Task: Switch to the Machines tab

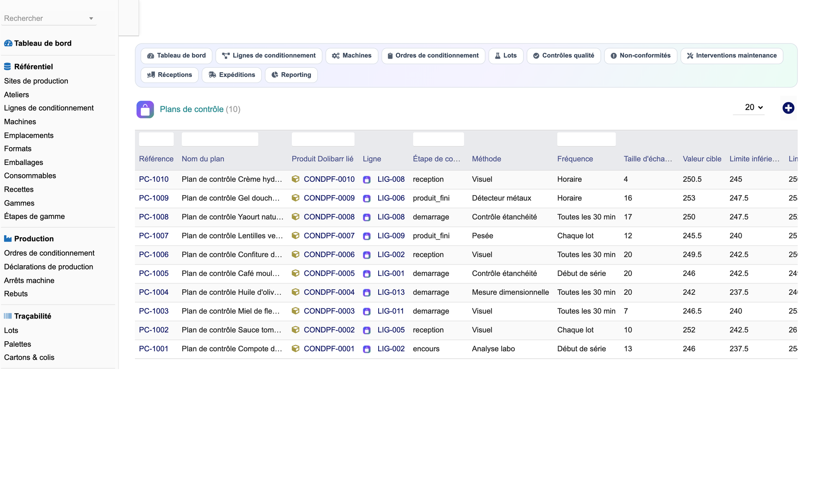Action: (352, 56)
